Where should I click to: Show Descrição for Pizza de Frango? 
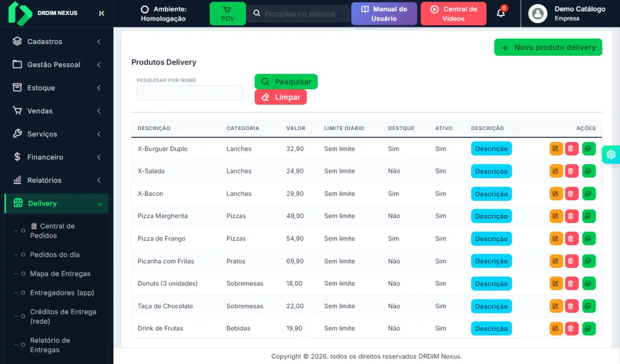tap(491, 239)
